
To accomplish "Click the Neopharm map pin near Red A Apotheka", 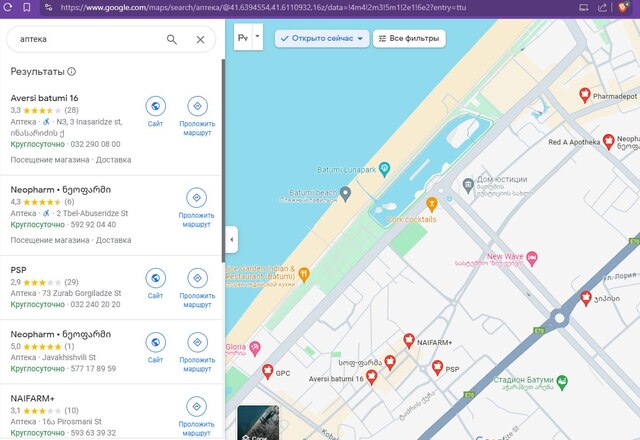I will 609,141.
